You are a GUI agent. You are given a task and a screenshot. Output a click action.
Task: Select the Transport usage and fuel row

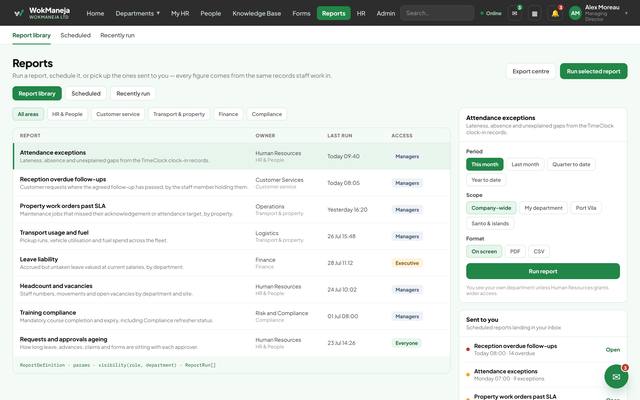[231, 236]
